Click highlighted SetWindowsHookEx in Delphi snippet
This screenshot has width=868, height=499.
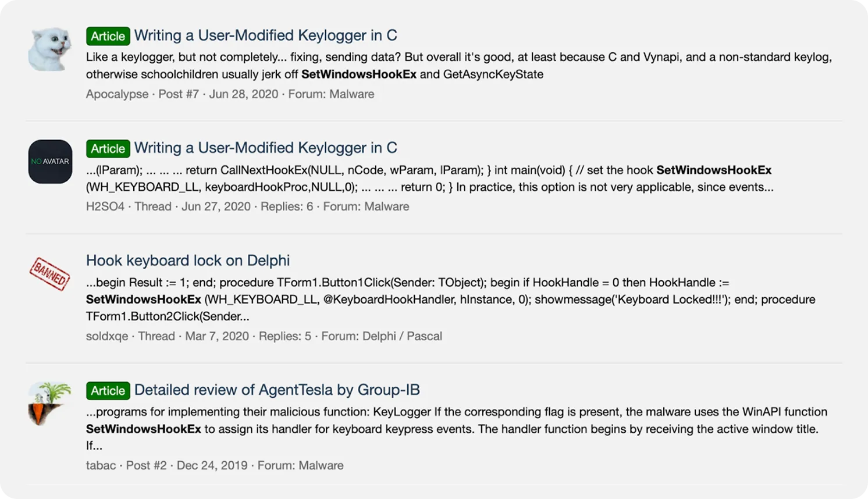(143, 300)
